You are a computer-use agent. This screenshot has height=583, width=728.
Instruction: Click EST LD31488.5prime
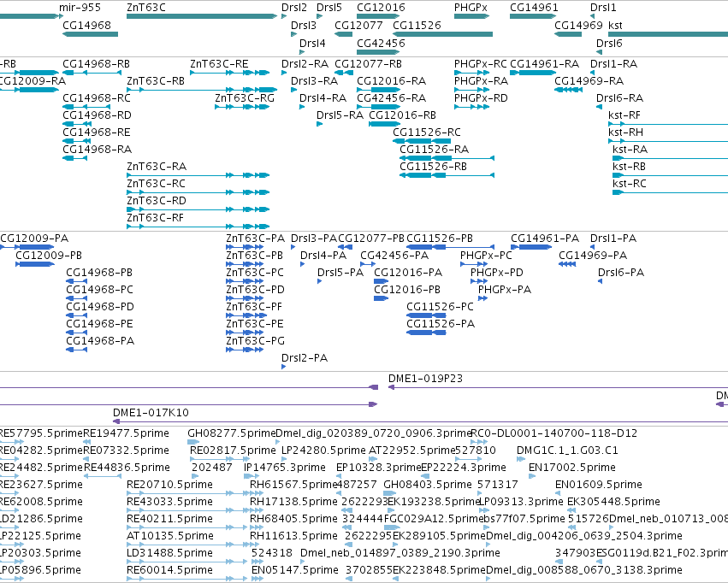point(169,552)
